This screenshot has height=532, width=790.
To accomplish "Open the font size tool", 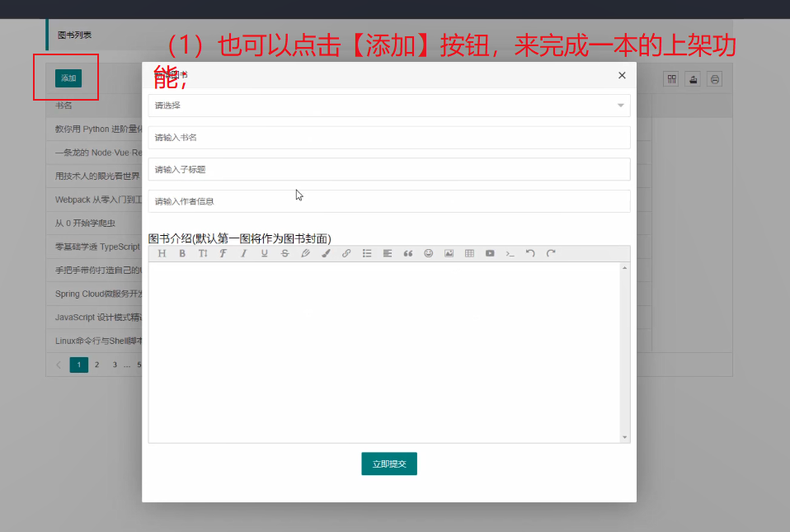I will [203, 253].
